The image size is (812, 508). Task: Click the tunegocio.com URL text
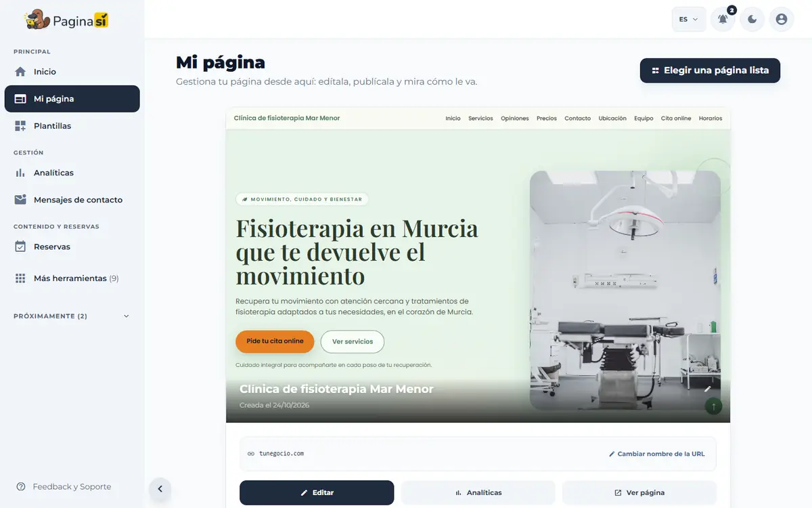tap(281, 454)
